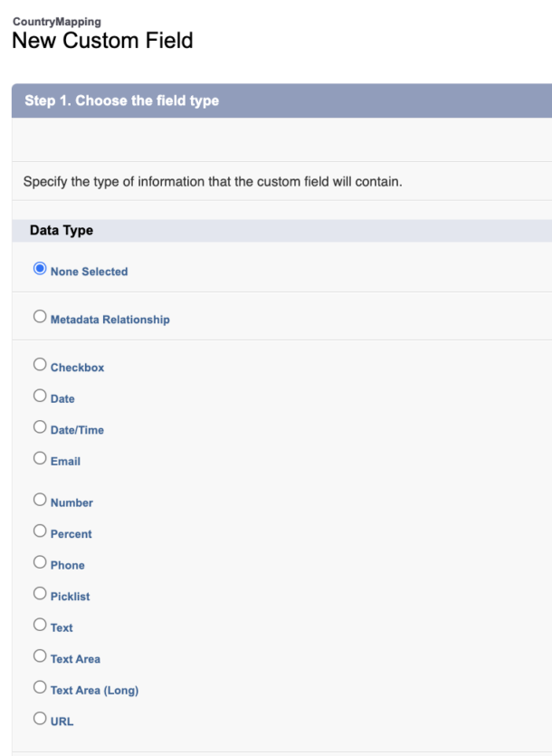This screenshot has width=552, height=756.
Task: Select the Phone radio button
Action: click(39, 562)
